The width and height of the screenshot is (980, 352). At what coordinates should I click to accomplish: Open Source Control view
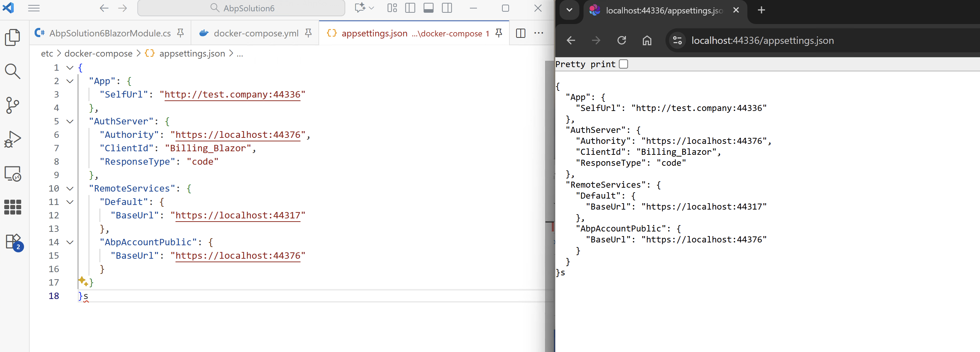click(x=13, y=105)
